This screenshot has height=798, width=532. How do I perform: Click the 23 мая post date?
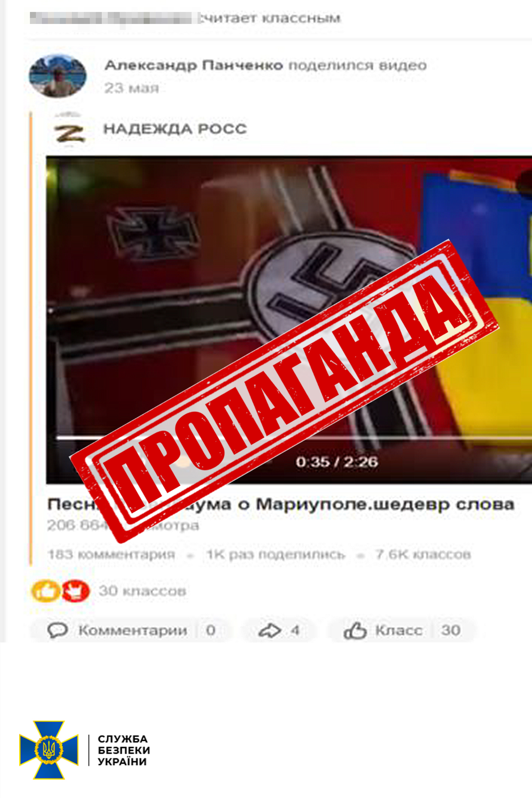pyautogui.click(x=132, y=88)
